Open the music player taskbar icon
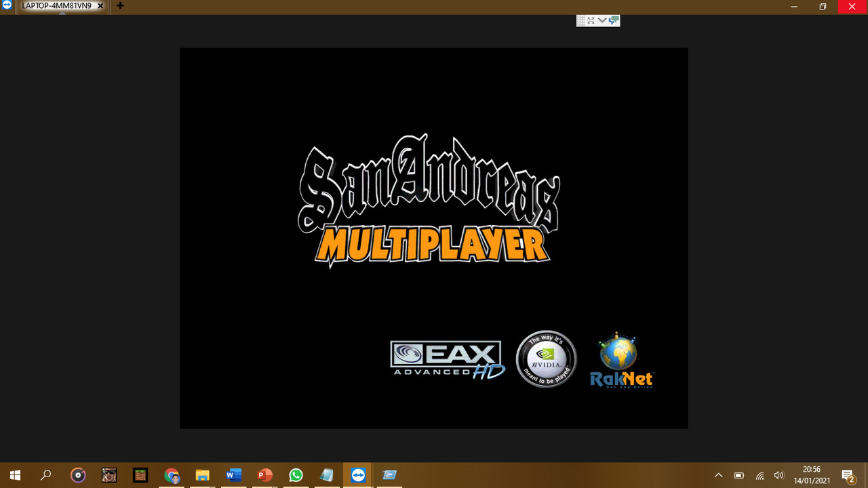 pyautogui.click(x=78, y=475)
